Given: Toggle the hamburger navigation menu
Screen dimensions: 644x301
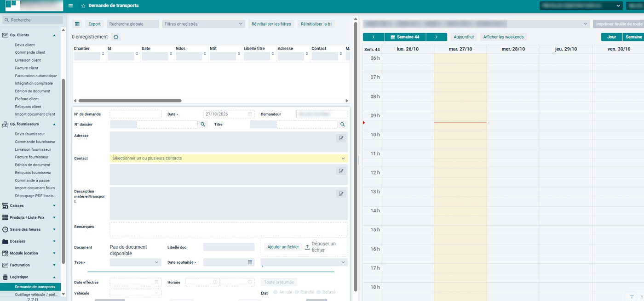Looking at the screenshot, I should 70,6.
